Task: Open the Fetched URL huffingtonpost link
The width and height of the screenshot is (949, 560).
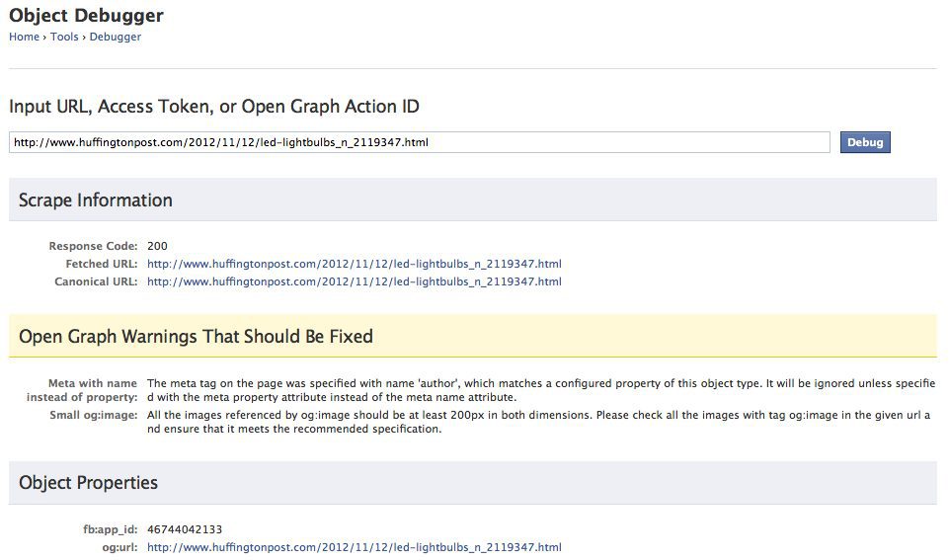Action: 355,264
